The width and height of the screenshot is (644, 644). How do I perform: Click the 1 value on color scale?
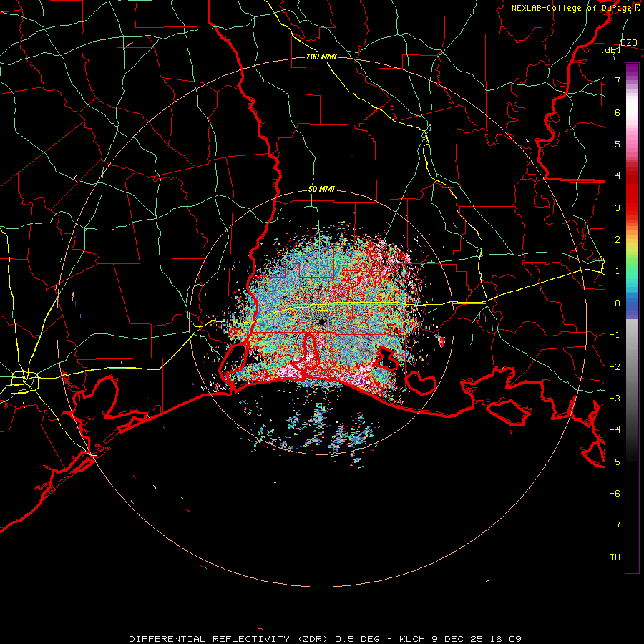(618, 271)
